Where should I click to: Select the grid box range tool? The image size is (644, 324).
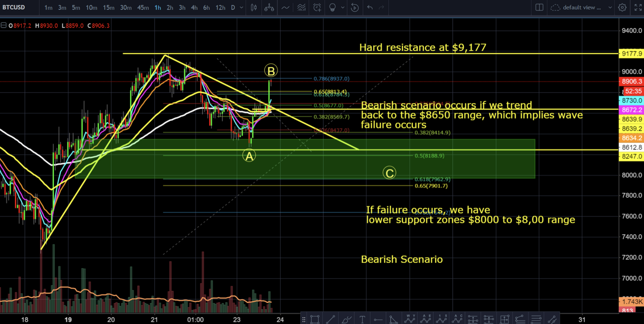[x=505, y=319]
